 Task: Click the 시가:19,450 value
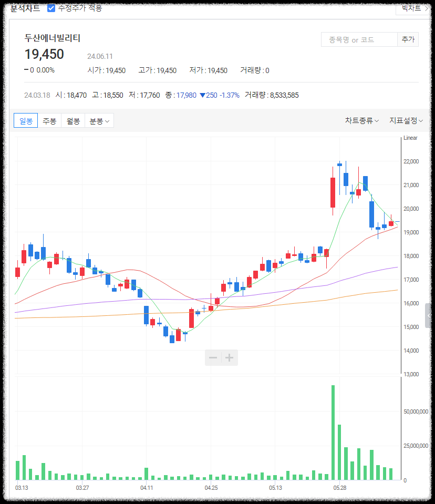tap(106, 70)
